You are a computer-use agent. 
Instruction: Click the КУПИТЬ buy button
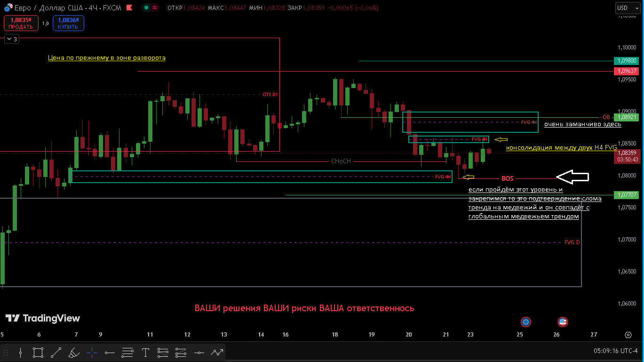pos(68,23)
